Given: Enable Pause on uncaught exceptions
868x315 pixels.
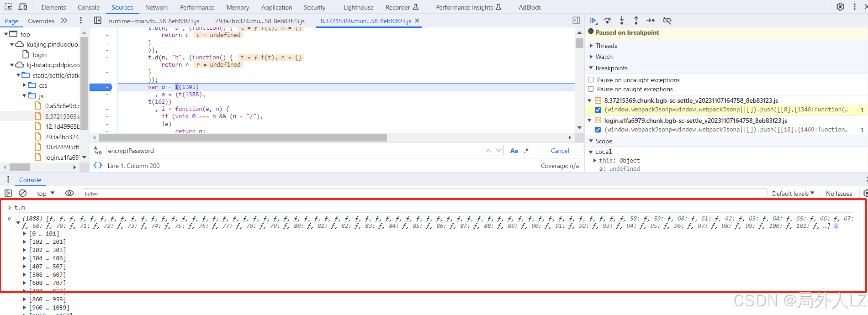Looking at the screenshot, I should click(x=591, y=79).
